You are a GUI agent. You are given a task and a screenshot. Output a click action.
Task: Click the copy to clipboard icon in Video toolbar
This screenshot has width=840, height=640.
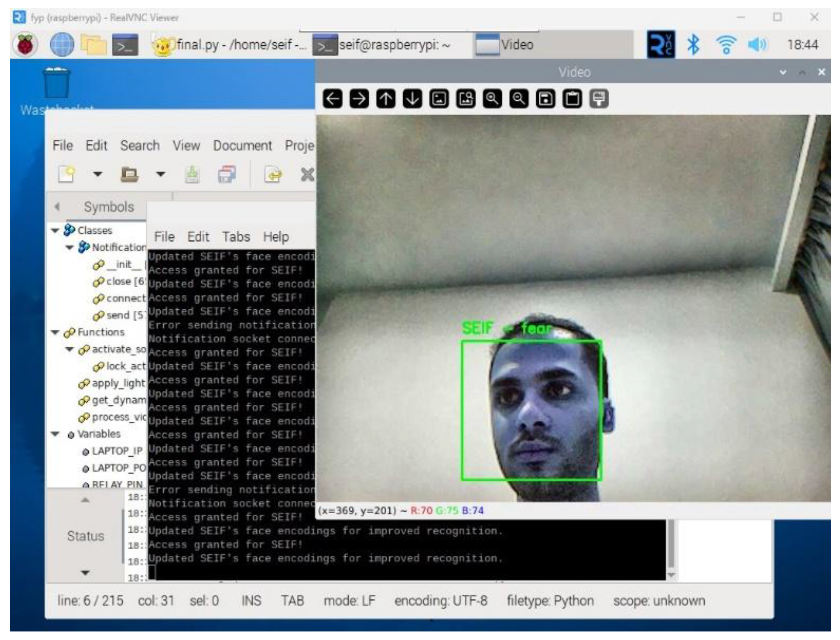572,99
